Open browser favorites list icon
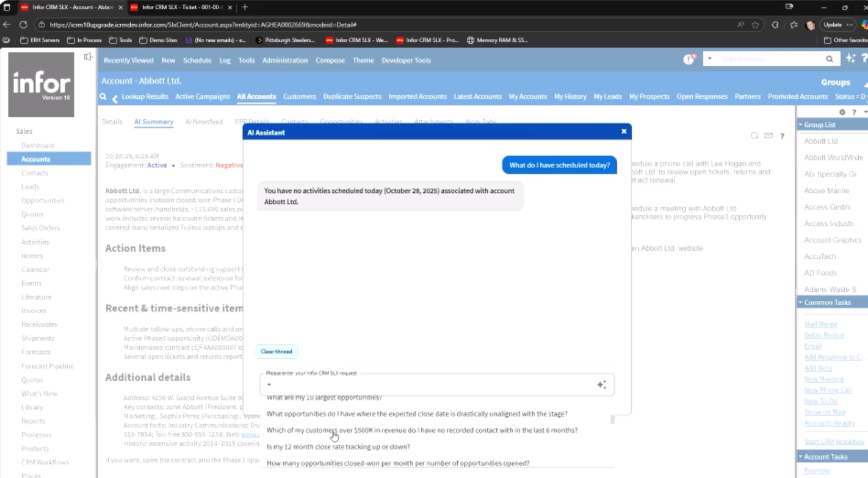Viewport: 868px width, 478px height. point(794,25)
